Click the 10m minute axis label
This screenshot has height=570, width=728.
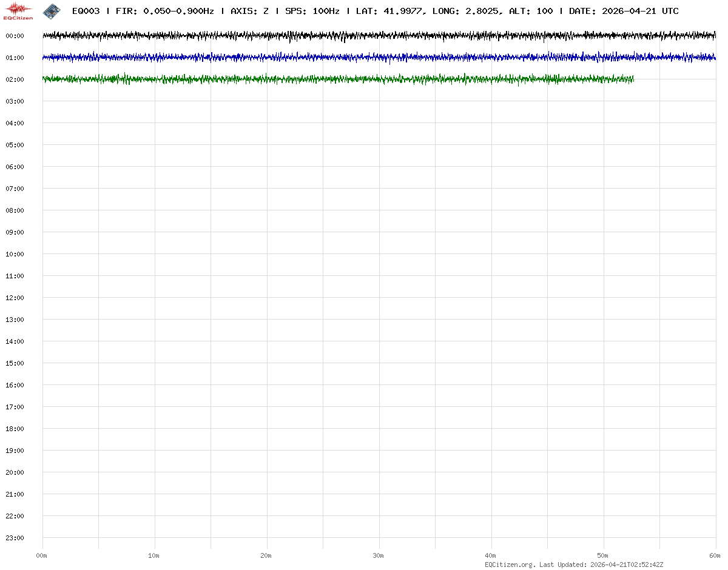[x=154, y=555]
